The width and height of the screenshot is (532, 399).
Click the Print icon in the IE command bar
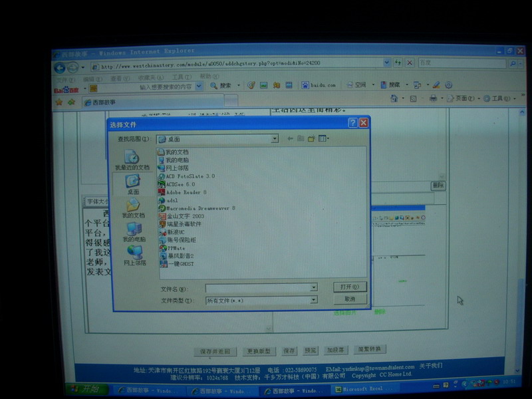pyautogui.click(x=433, y=98)
